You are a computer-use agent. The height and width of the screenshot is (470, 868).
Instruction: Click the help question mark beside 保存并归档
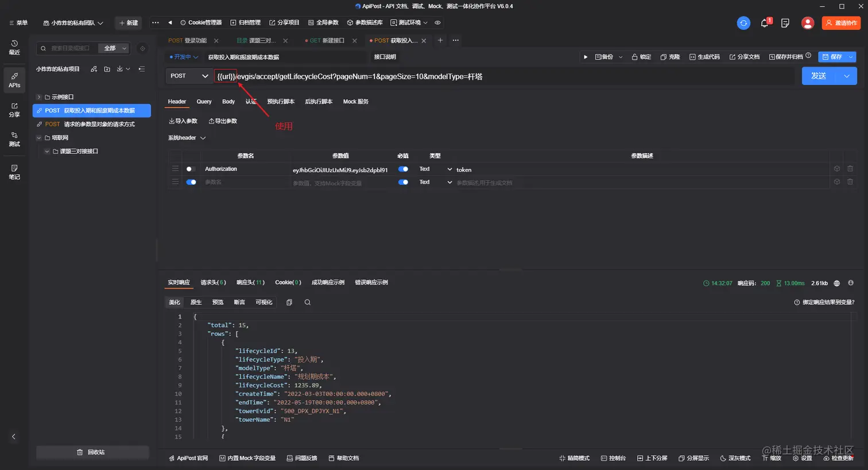coord(808,56)
